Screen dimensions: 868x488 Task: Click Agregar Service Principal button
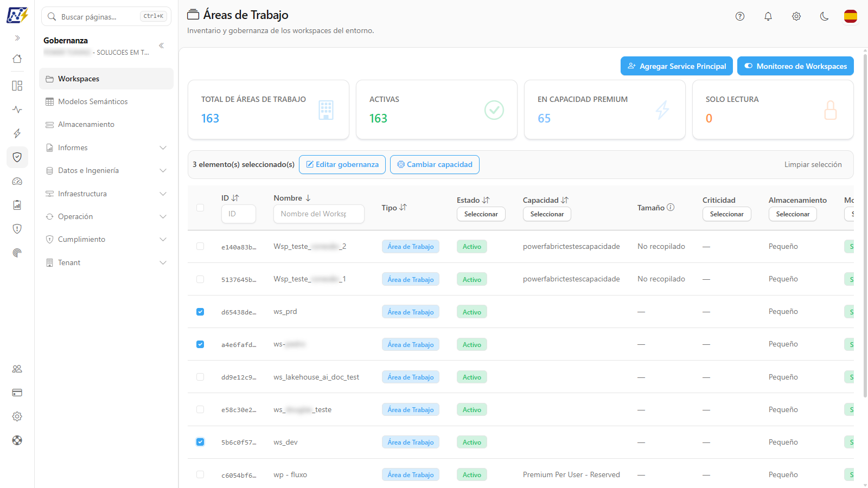[676, 66]
